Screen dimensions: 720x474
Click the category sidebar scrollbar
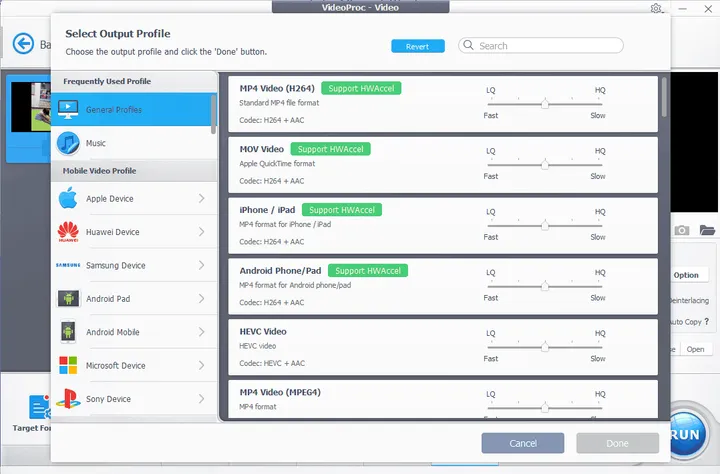(x=214, y=114)
